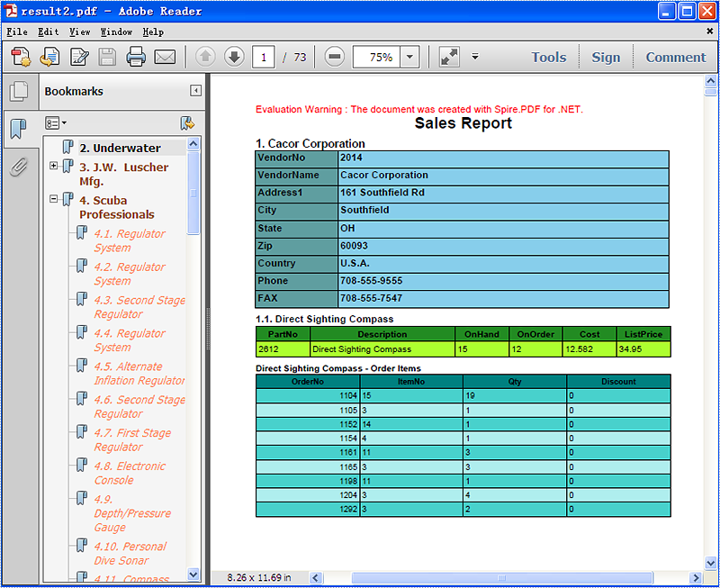Click the horizontal scroll right arrow
720x588 pixels.
695,577
